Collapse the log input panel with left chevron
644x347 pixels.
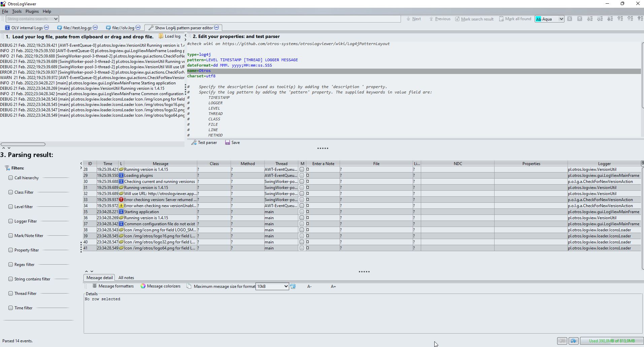(x=185, y=35)
